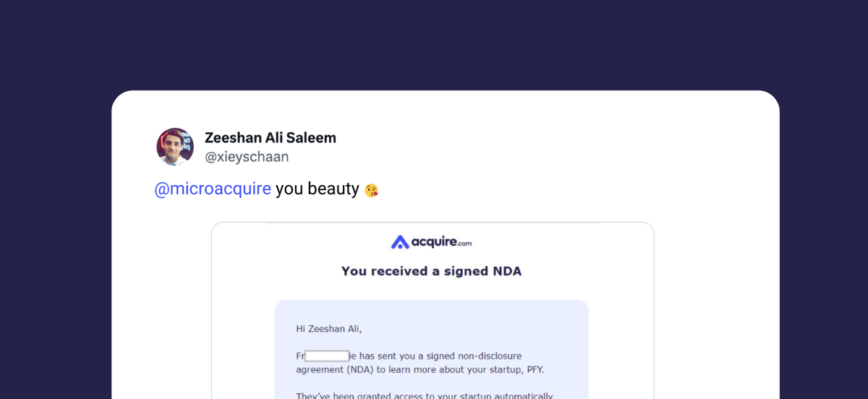Open the embedded email screenshot image

tap(433, 311)
